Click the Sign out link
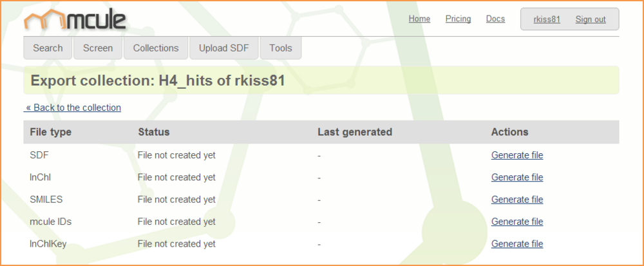The height and width of the screenshot is (266, 644). click(x=591, y=19)
